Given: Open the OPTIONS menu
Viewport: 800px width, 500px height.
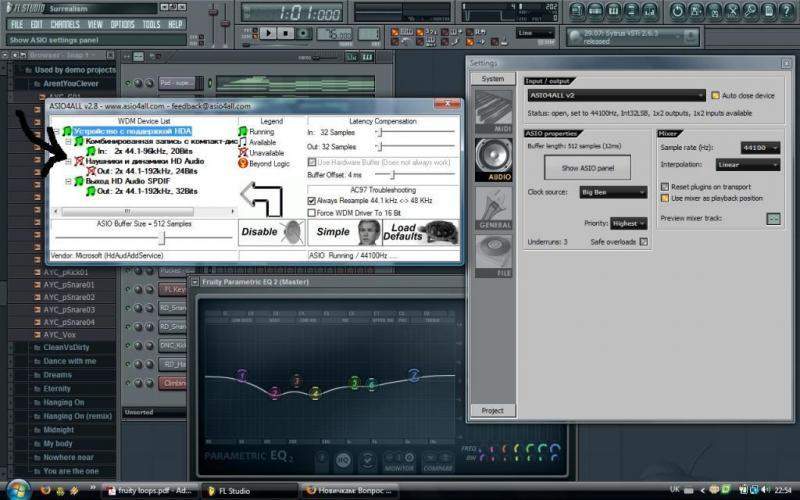Looking at the screenshot, I should pos(122,24).
